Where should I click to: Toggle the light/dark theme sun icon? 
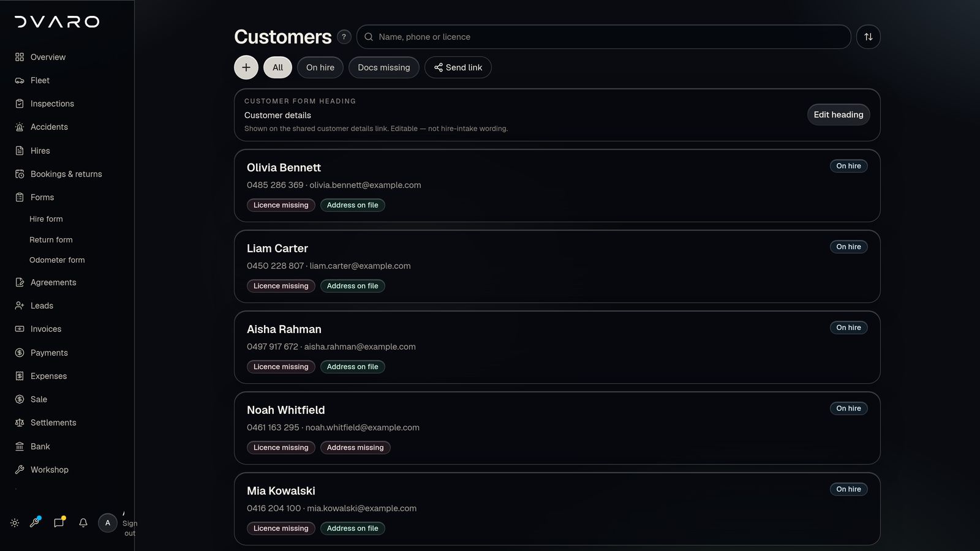(x=15, y=523)
